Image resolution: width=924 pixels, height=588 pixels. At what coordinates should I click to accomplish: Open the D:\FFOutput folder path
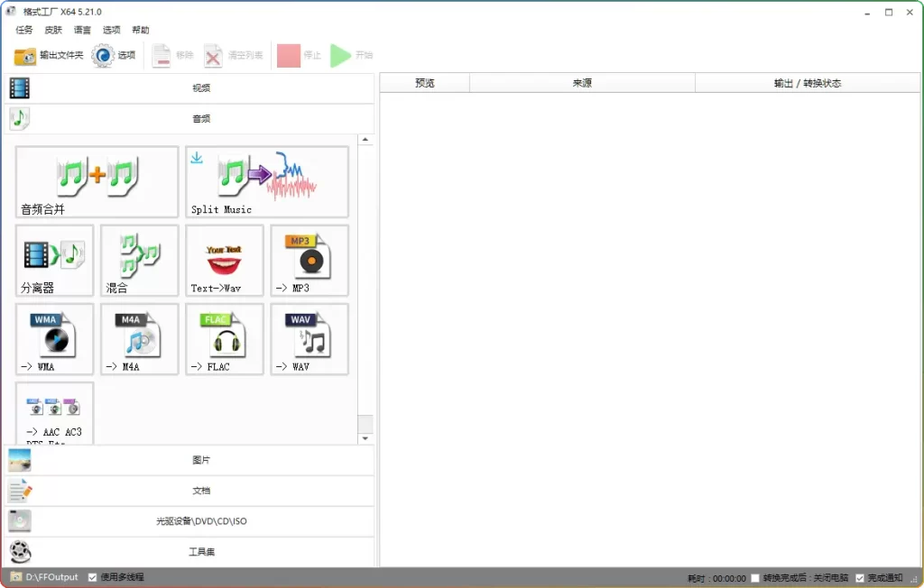click(44, 577)
